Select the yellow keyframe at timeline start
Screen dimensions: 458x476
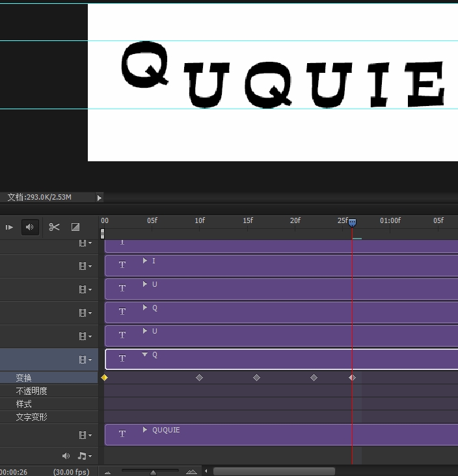tap(104, 378)
